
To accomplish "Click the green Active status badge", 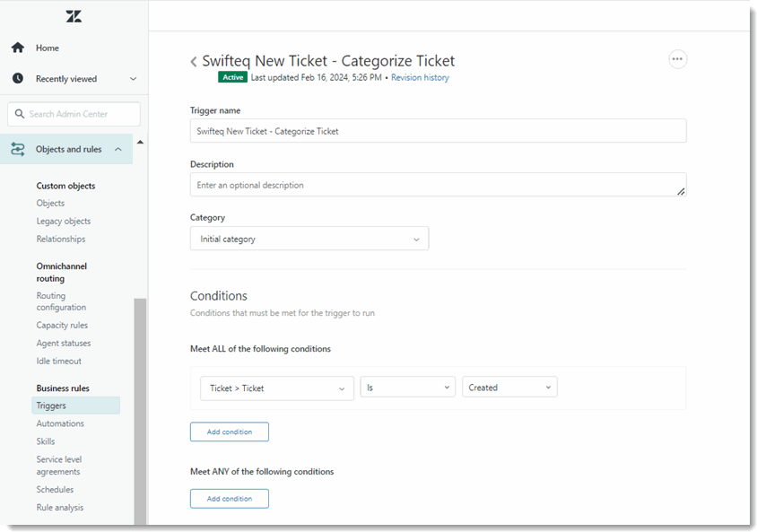I will tap(232, 77).
